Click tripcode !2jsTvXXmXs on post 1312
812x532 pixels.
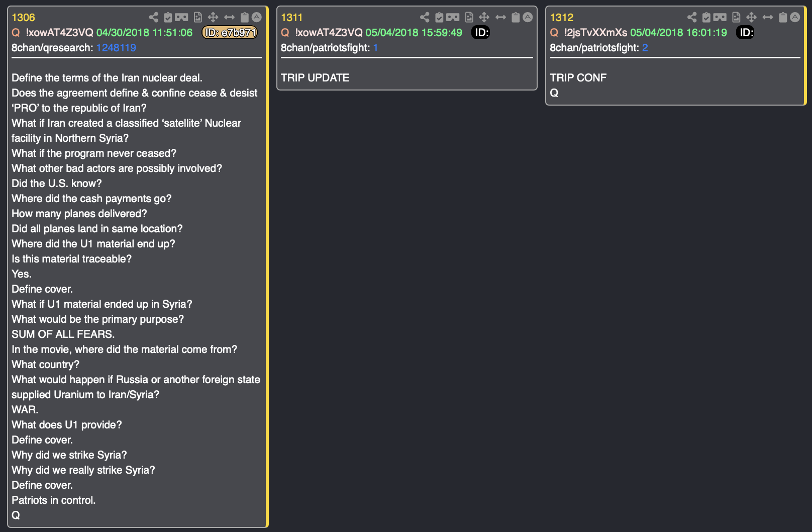[x=596, y=33]
